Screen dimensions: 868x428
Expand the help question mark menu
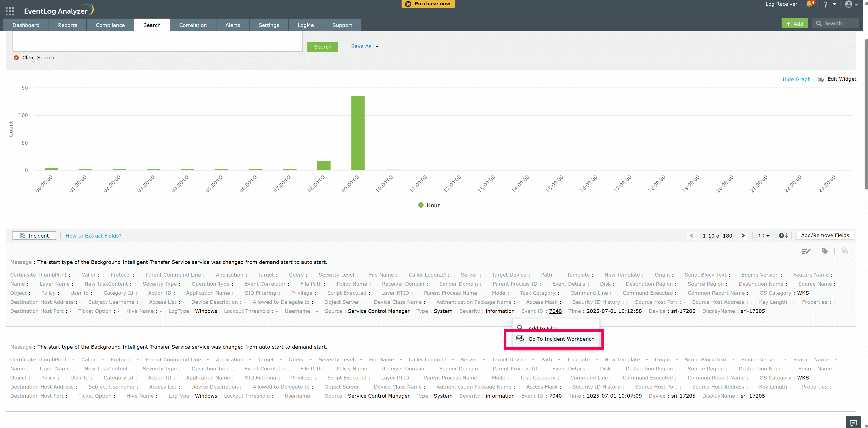pyautogui.click(x=829, y=4)
